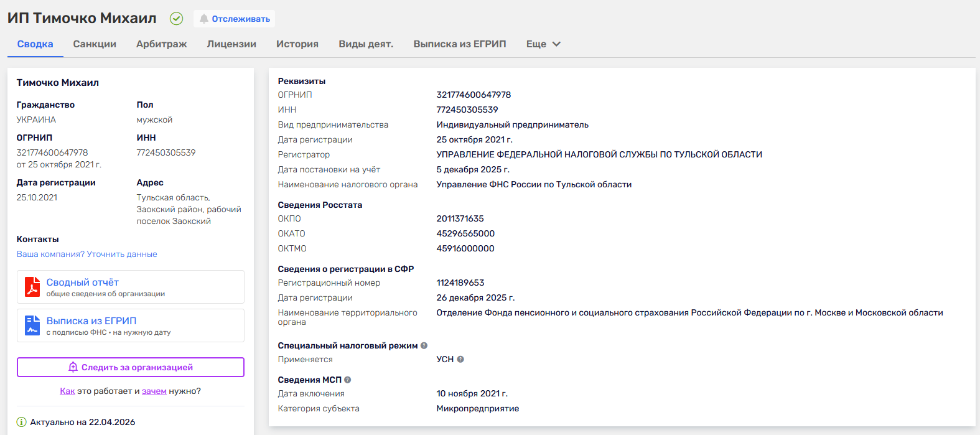980x435 pixels.
Task: Switch to the Санкции tab
Action: click(x=95, y=44)
